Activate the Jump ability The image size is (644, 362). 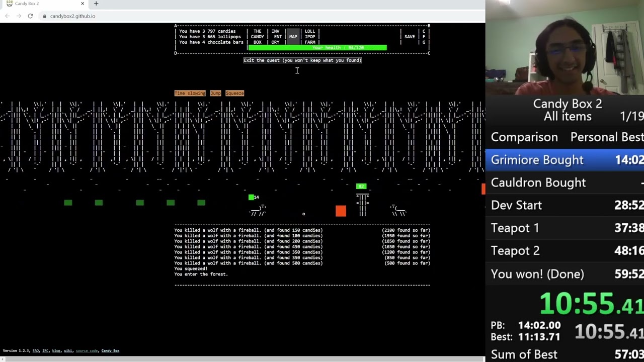(x=215, y=93)
